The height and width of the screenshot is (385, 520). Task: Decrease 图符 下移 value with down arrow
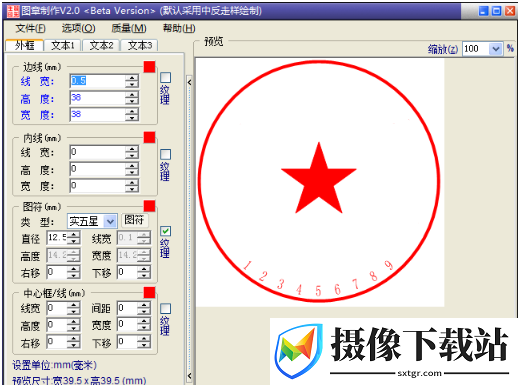(144, 276)
